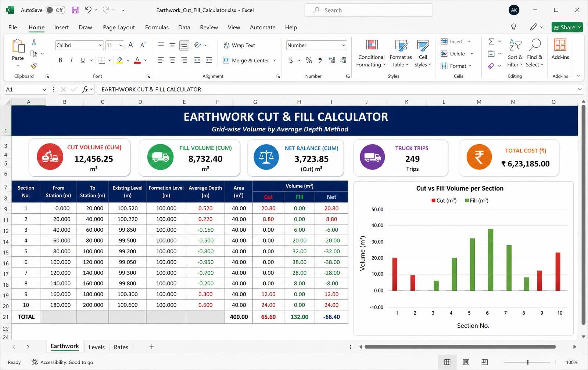Open Format as Table dropdown

[401, 53]
